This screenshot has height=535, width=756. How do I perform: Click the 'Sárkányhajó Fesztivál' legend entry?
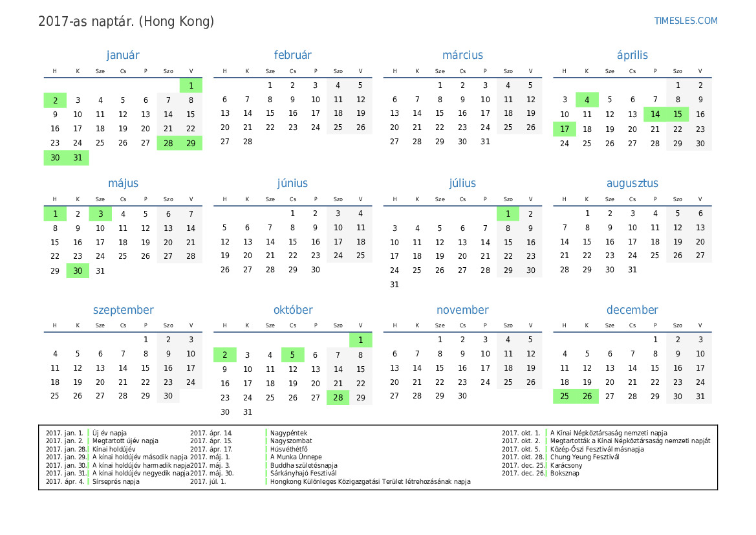(303, 474)
